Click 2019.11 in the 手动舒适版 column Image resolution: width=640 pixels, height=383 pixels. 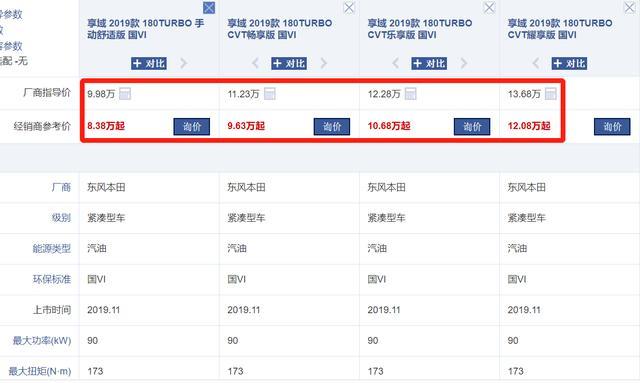click(x=104, y=310)
